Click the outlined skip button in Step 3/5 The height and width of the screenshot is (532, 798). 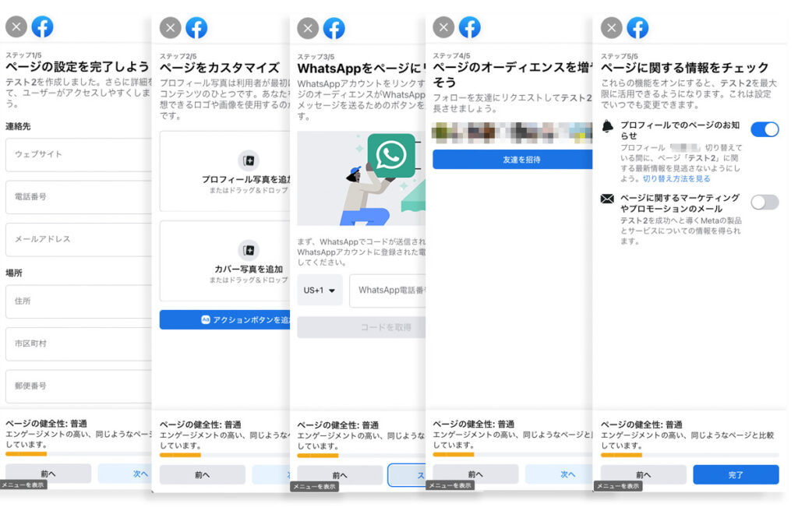point(407,476)
